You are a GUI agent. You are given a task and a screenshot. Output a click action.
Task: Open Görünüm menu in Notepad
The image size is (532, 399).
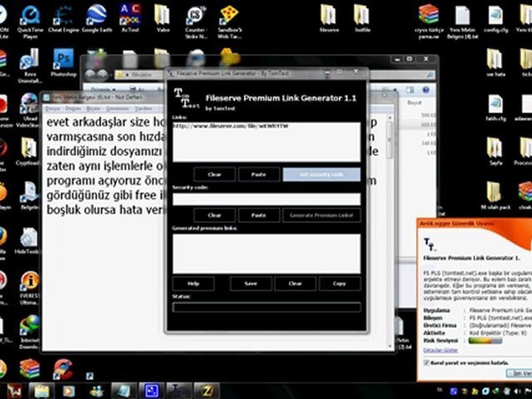[117, 109]
